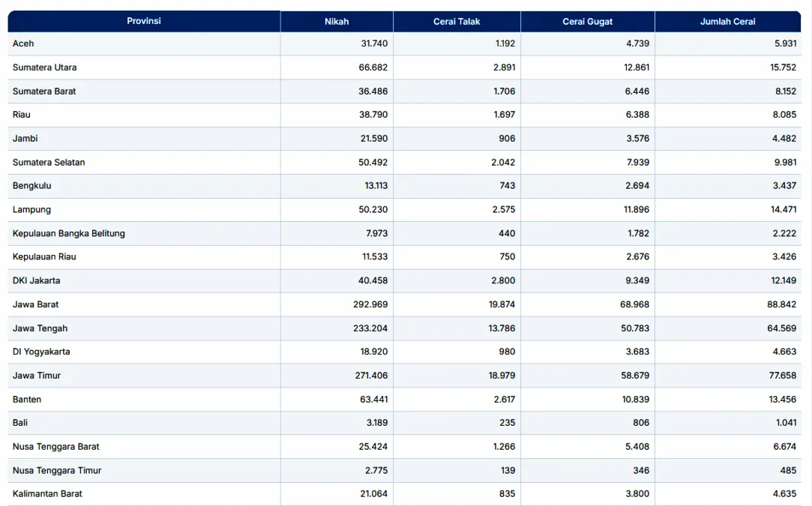Screen dimensions: 812x506
Task: Click the DKI Jakarta row label
Action: 36,280
